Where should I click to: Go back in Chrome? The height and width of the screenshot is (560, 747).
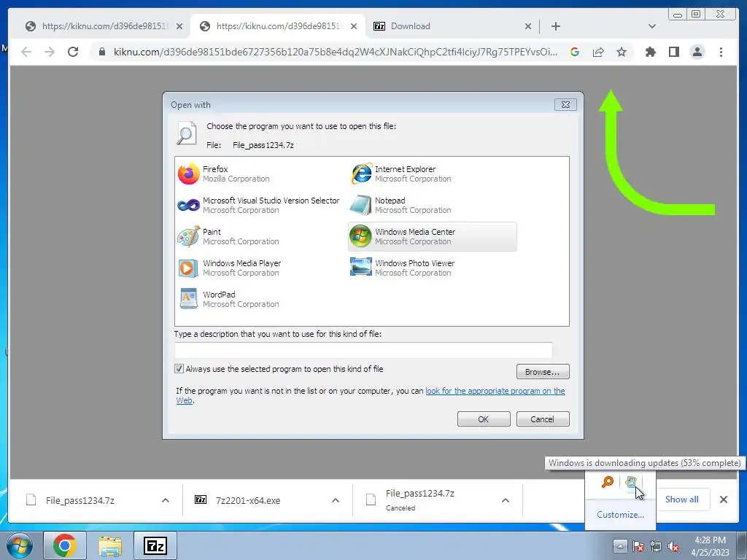27,52
